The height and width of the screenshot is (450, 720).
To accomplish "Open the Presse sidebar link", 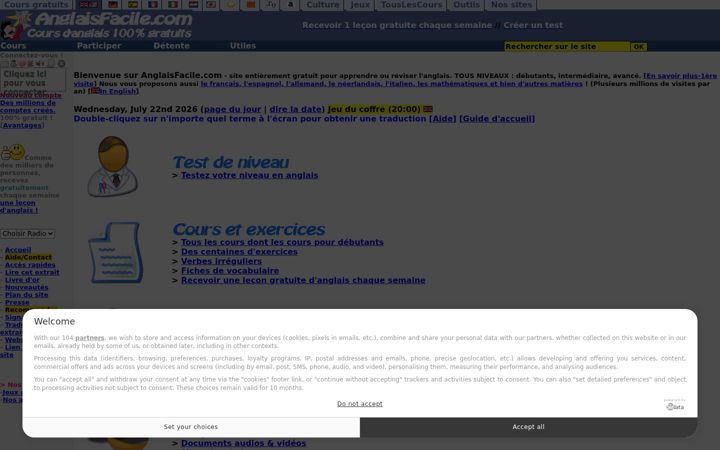I will pyautogui.click(x=17, y=303).
